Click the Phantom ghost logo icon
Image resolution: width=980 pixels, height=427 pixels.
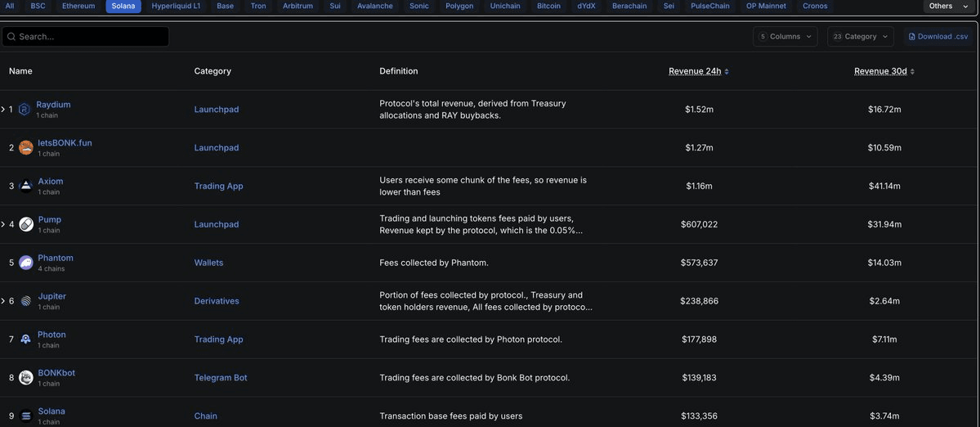(25, 263)
